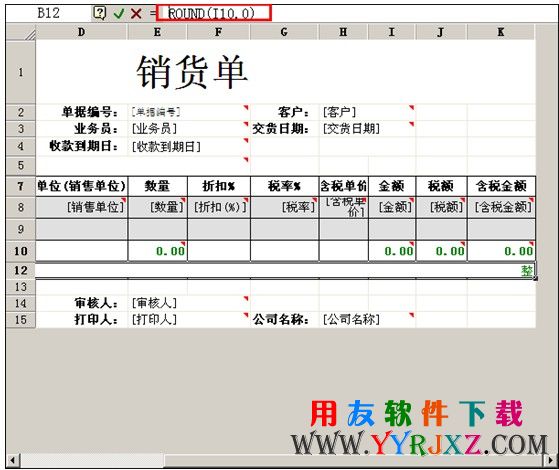
Task: Click the 0.00 total in column K
Action: click(x=501, y=251)
